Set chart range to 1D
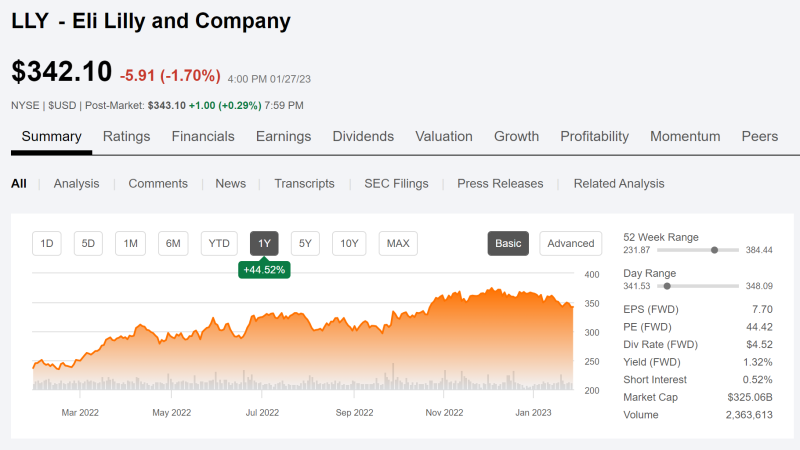The height and width of the screenshot is (450, 800). (x=47, y=243)
